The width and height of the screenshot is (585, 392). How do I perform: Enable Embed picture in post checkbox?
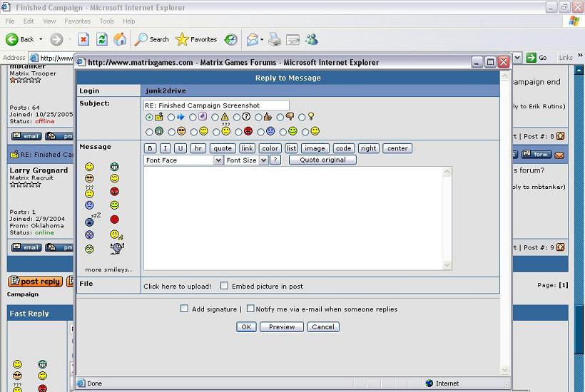pos(224,286)
